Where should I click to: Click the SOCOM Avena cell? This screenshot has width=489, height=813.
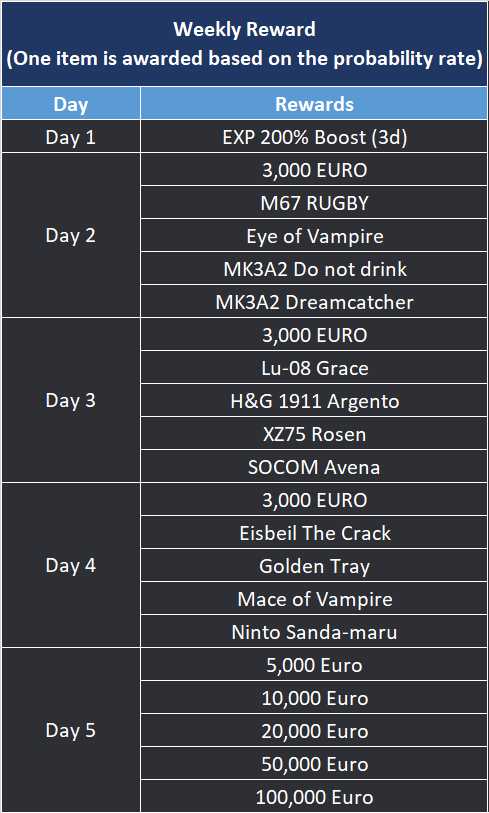(x=314, y=466)
